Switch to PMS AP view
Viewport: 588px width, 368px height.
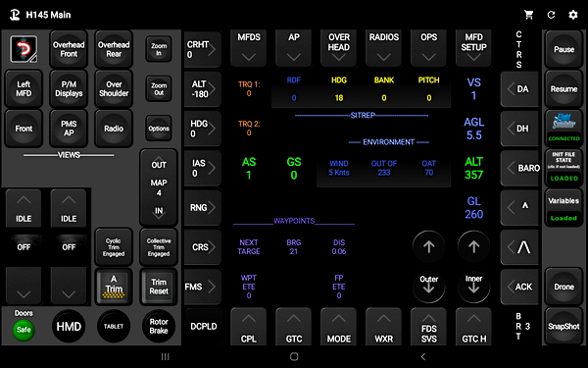point(69,129)
